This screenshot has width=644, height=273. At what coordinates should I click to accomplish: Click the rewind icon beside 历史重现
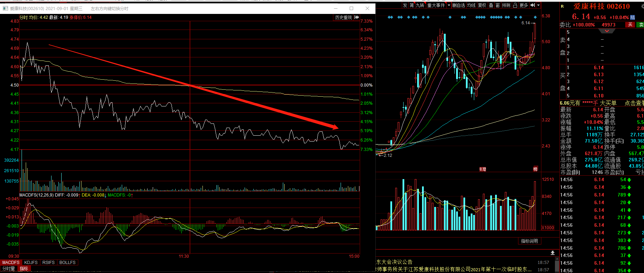357,17
